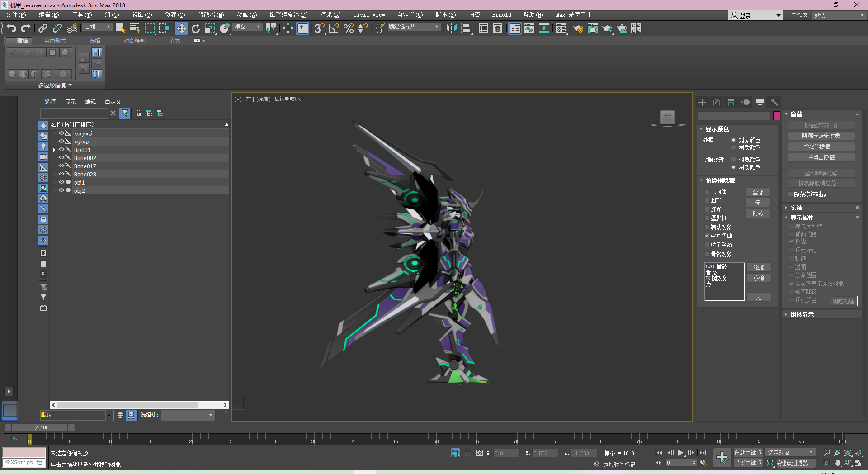Open the 创建选择集 dropdown
Screen dimensions: 868x474
pos(414,27)
